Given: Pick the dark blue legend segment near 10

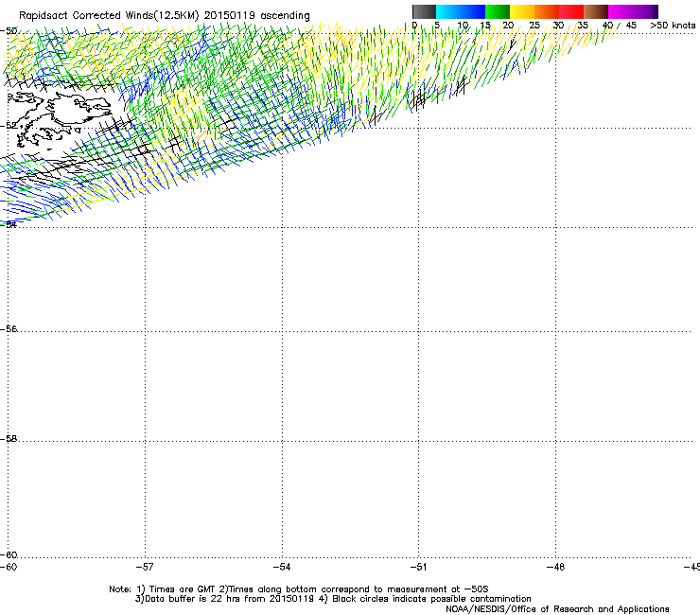Looking at the screenshot, I should (x=471, y=11).
